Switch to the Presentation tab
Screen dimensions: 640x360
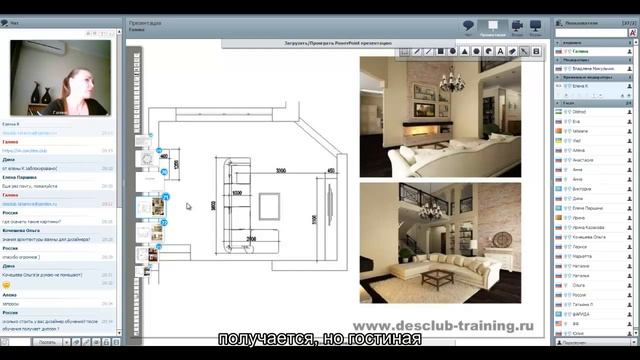point(493,28)
